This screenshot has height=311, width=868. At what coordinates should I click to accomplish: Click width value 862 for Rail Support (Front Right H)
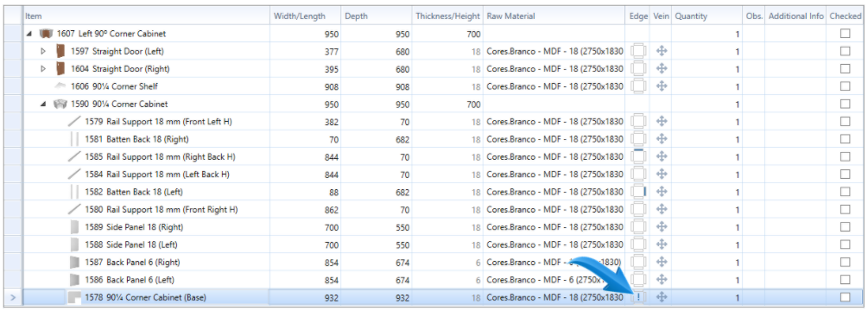pyautogui.click(x=331, y=210)
